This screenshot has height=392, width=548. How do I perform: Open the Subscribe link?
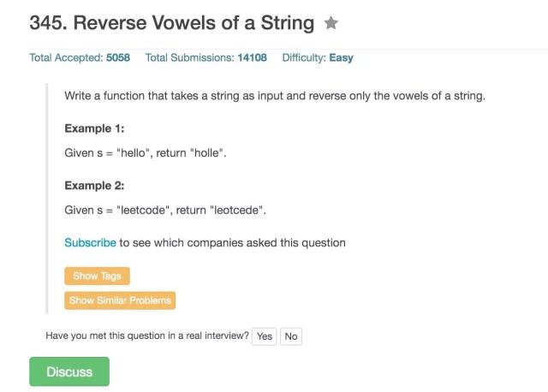[90, 242]
